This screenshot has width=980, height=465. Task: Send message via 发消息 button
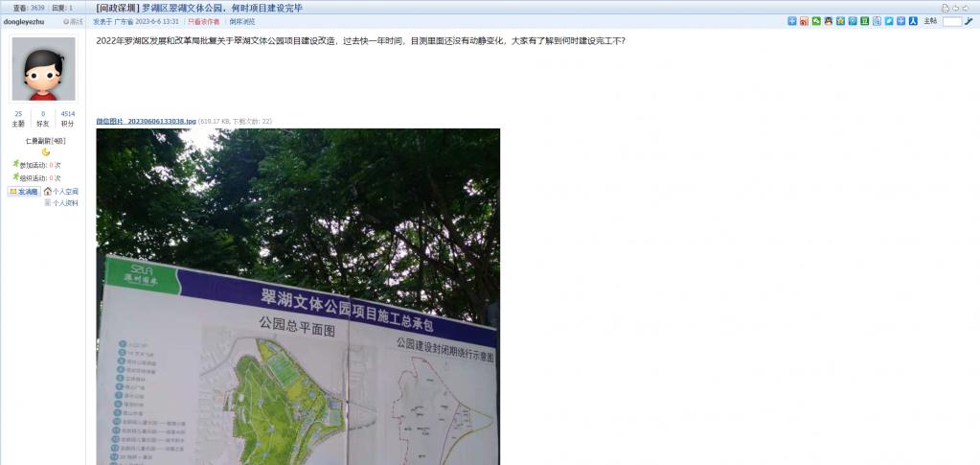24,192
